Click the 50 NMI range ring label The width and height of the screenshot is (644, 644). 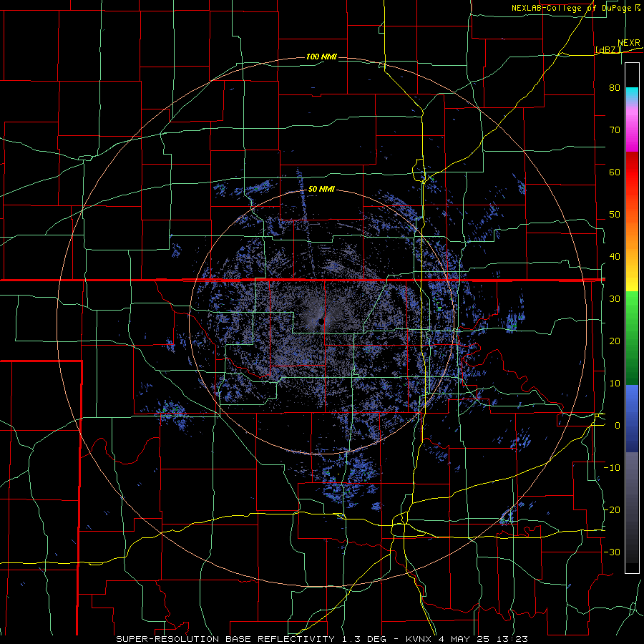(x=321, y=189)
